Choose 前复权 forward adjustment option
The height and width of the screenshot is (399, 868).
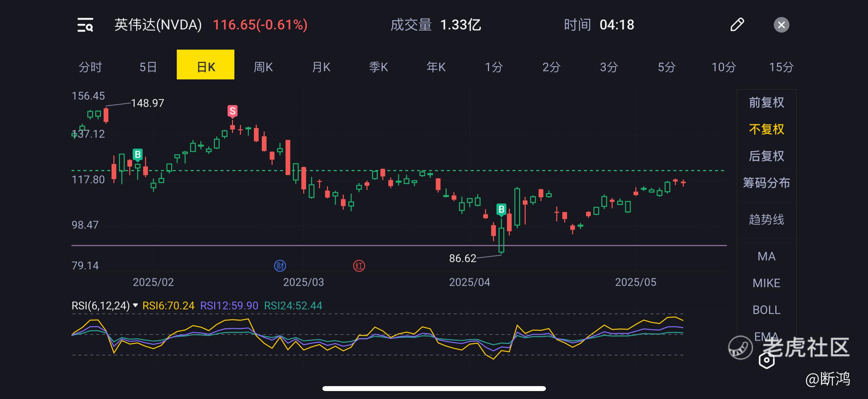click(767, 102)
